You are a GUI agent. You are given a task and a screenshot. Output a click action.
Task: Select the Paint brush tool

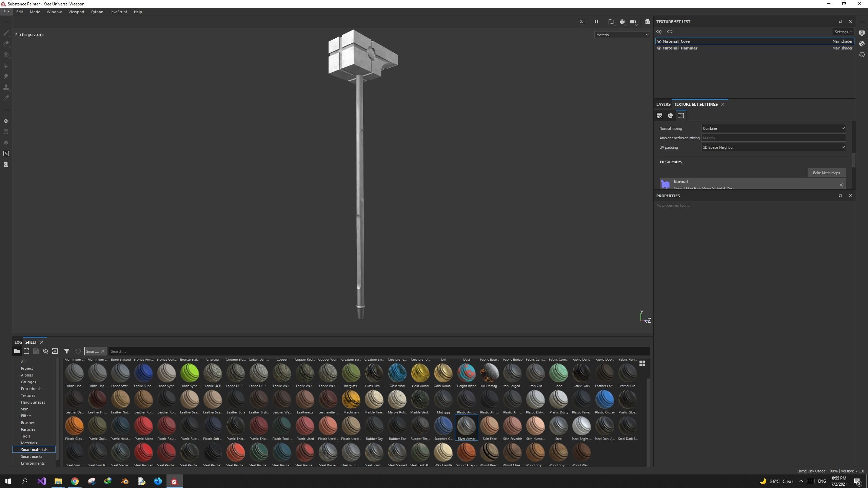(x=6, y=33)
